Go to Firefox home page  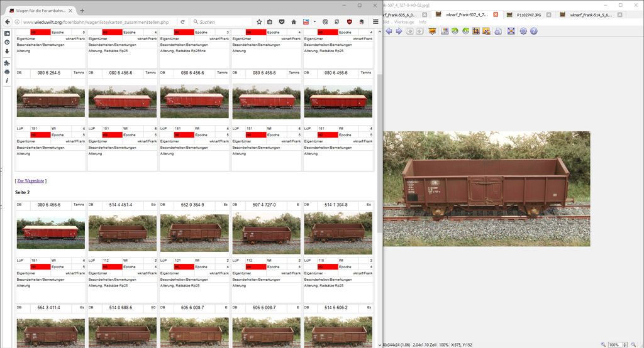point(293,22)
